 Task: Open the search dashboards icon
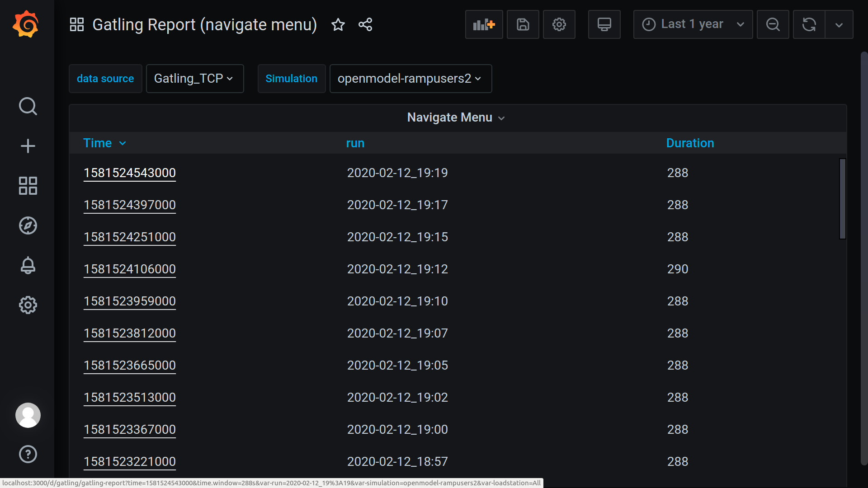tap(28, 106)
